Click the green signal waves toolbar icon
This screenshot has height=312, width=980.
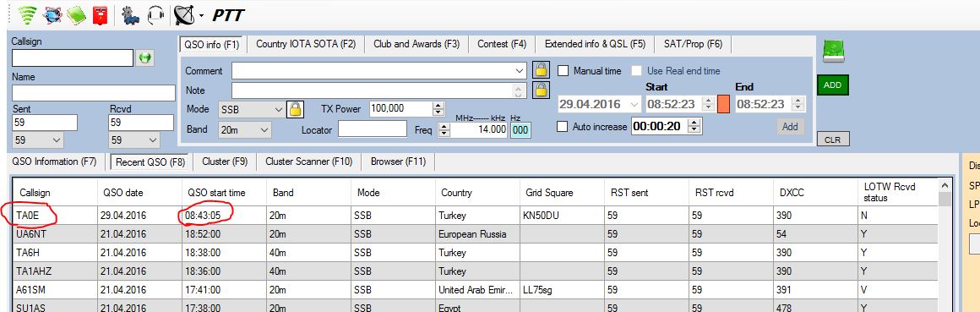coord(27,14)
